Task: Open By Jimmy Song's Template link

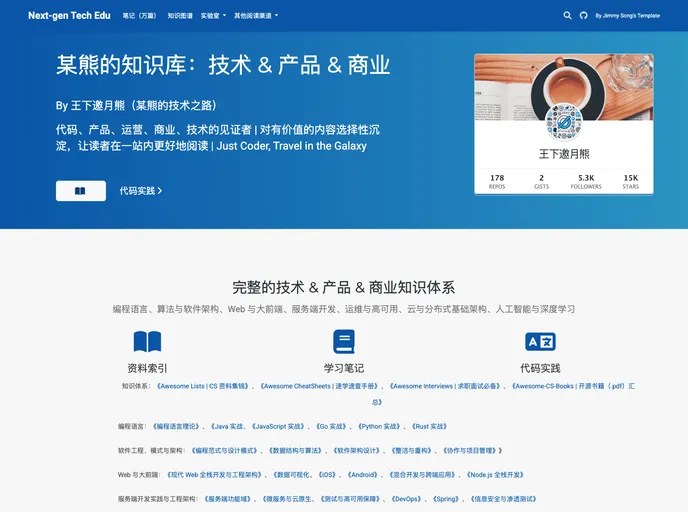Action: 627,16
